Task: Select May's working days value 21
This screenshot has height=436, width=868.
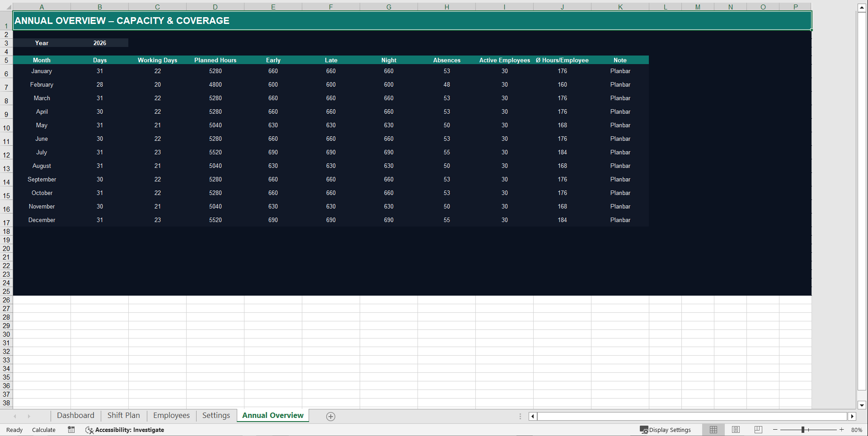Action: [157, 125]
